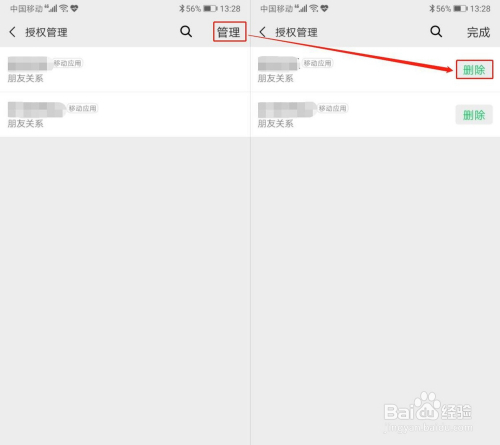Tap heart icon in right status bar
500x445 pixels.
click(324, 8)
